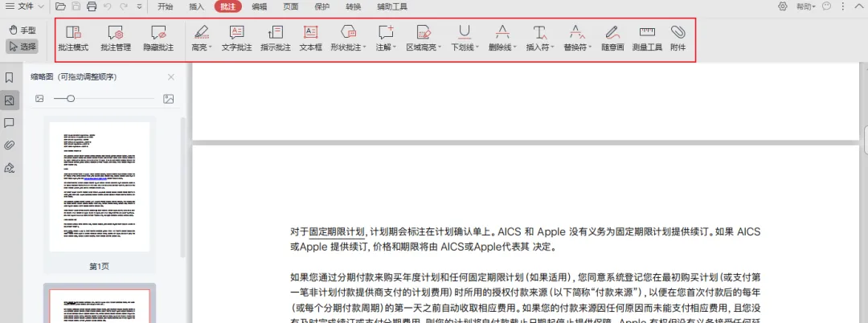Toggle 隐藏批注 hide annotations
Viewport: 868px width, 323px height.
point(158,39)
